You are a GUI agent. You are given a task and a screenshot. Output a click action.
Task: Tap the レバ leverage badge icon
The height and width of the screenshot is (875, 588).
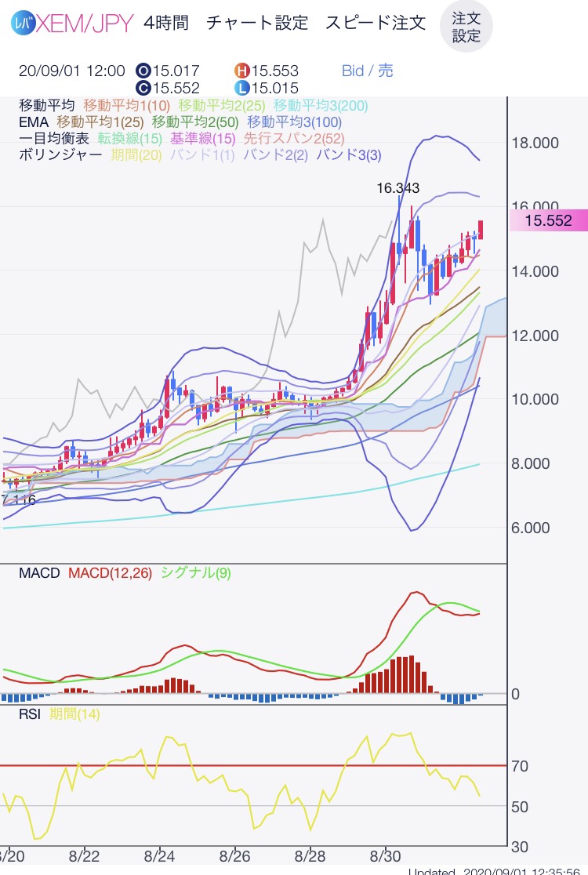click(24, 24)
